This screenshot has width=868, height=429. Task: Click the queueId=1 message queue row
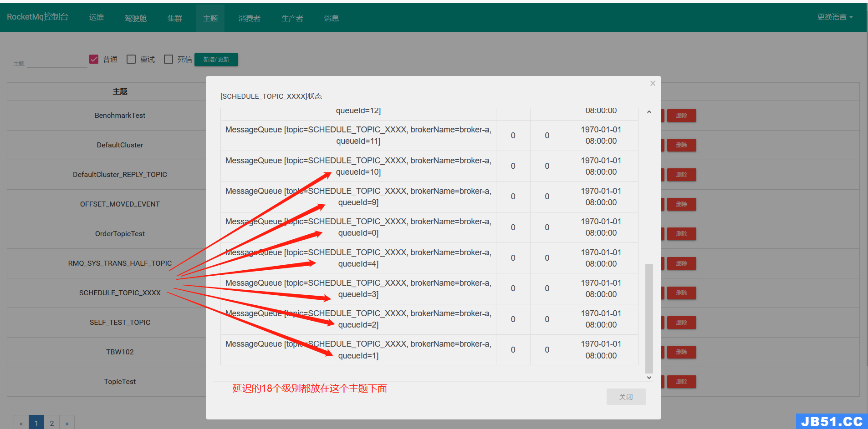click(x=429, y=350)
